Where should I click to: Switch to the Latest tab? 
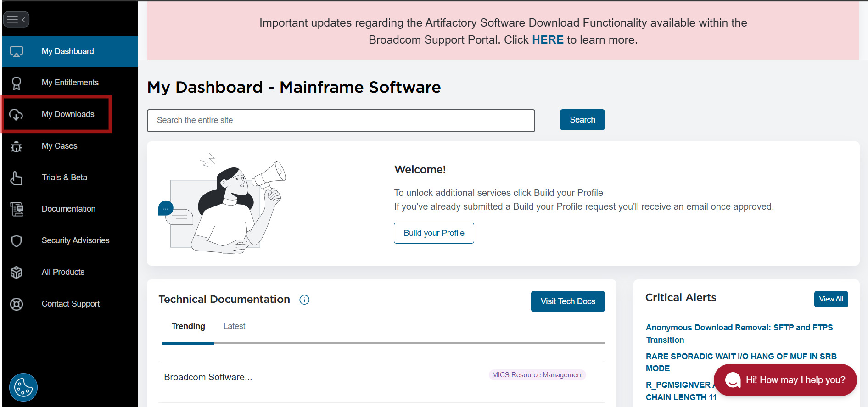tap(235, 326)
